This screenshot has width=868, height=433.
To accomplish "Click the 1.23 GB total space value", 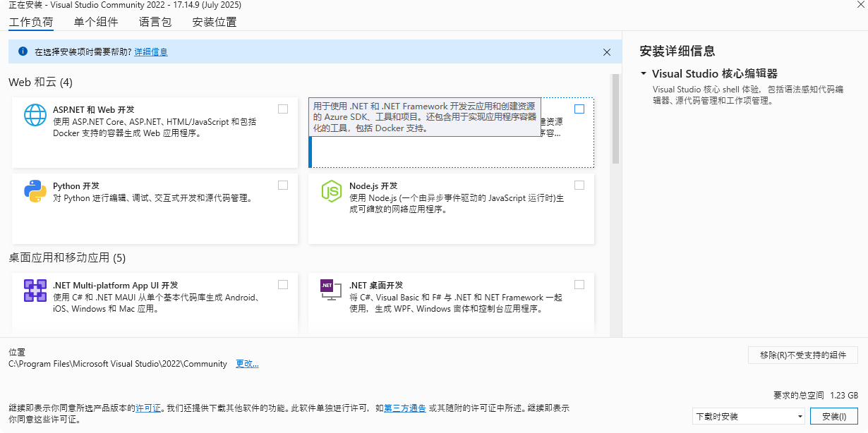I will (x=844, y=395).
